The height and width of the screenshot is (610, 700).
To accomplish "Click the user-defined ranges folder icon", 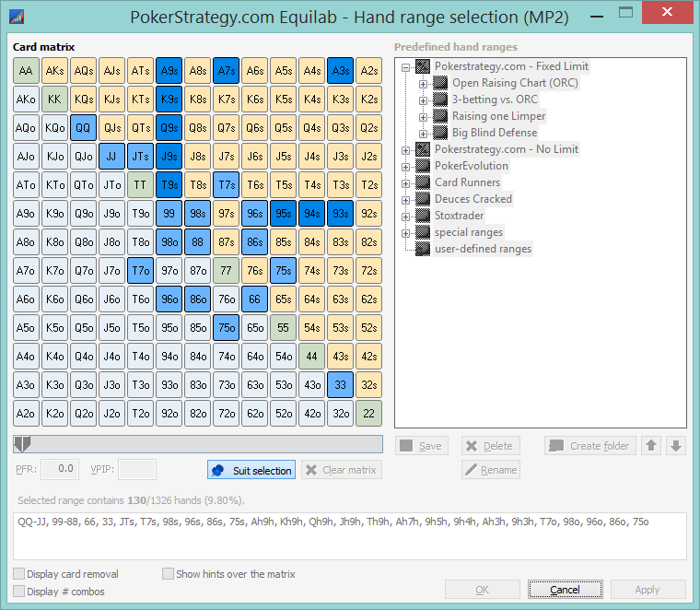I will tap(423, 249).
